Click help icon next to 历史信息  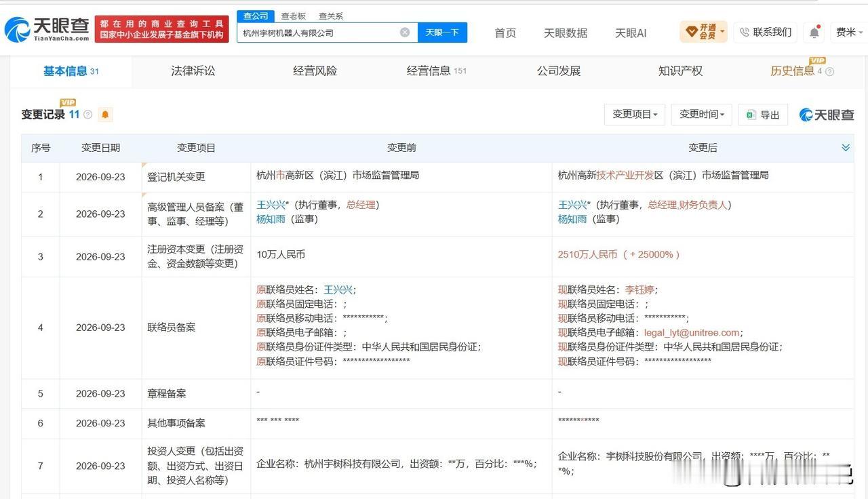829,71
